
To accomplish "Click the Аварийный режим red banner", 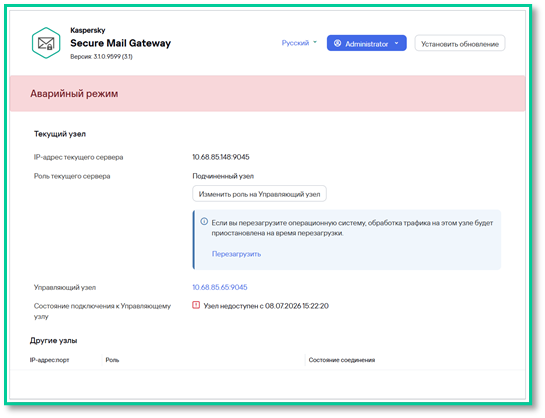I will tap(267, 93).
